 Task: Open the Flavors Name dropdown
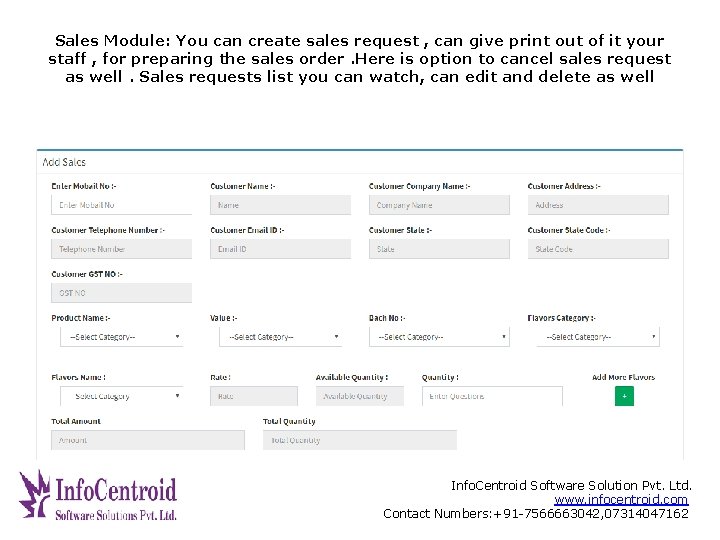pyautogui.click(x=121, y=396)
